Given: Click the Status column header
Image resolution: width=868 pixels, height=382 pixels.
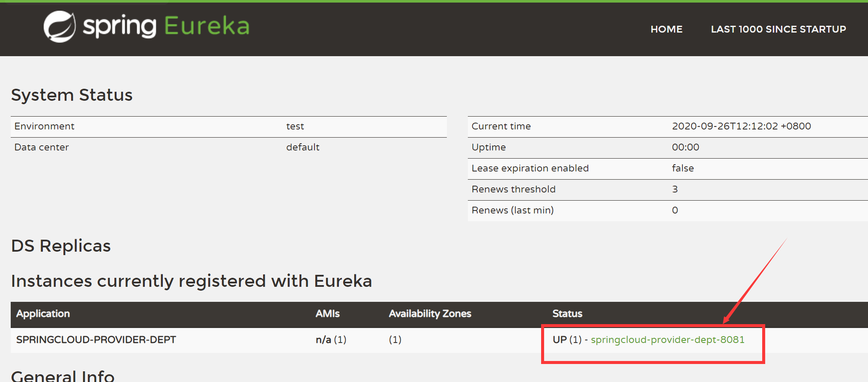Looking at the screenshot, I should point(567,313).
